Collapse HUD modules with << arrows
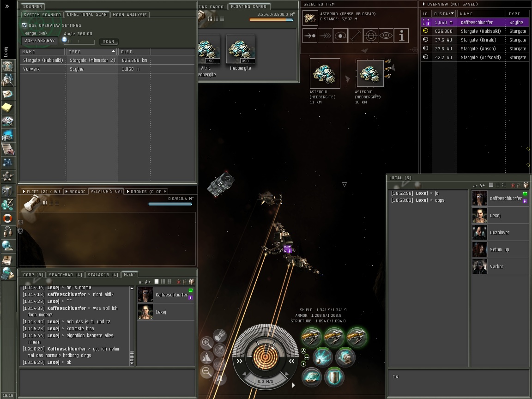532x399 pixels. [x=291, y=361]
